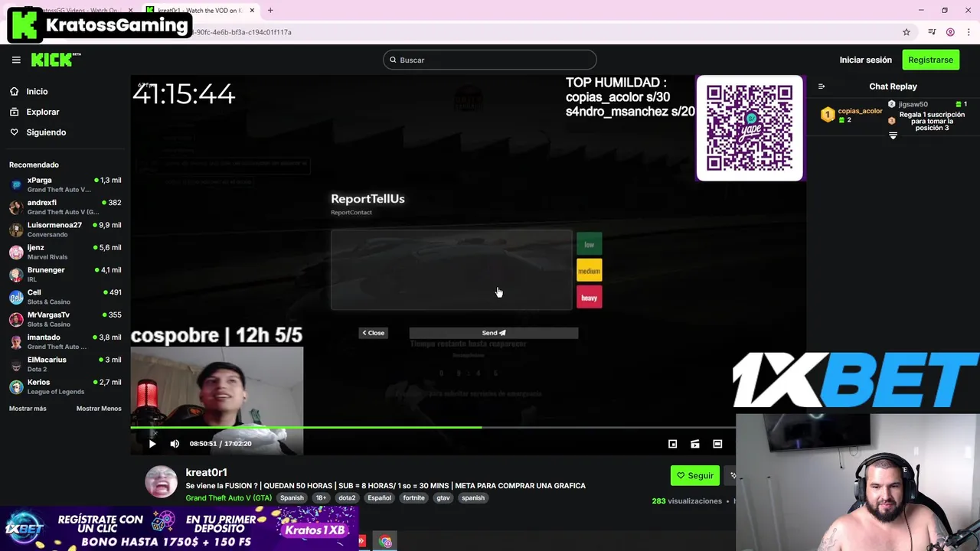Open xParga recommended channel

[x=65, y=184]
